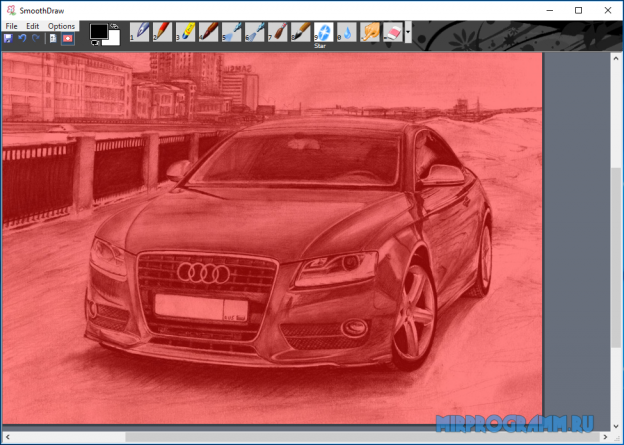Click the vertical scrollbar down arrow
This screenshot has width=624, height=445.
[x=616, y=426]
